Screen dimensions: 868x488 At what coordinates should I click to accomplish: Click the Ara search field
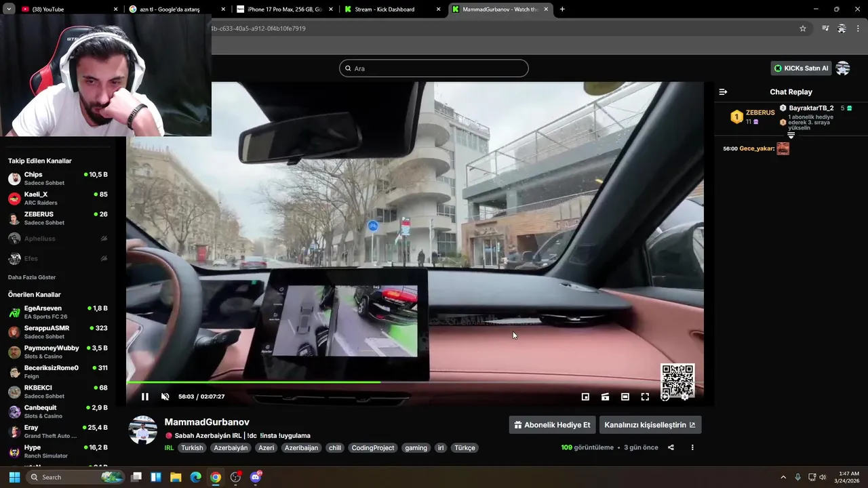[434, 68]
